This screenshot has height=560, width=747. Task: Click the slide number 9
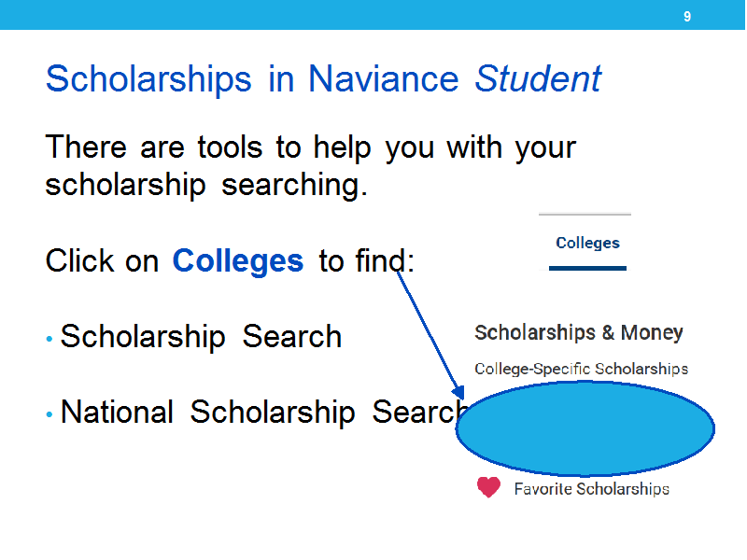click(687, 17)
